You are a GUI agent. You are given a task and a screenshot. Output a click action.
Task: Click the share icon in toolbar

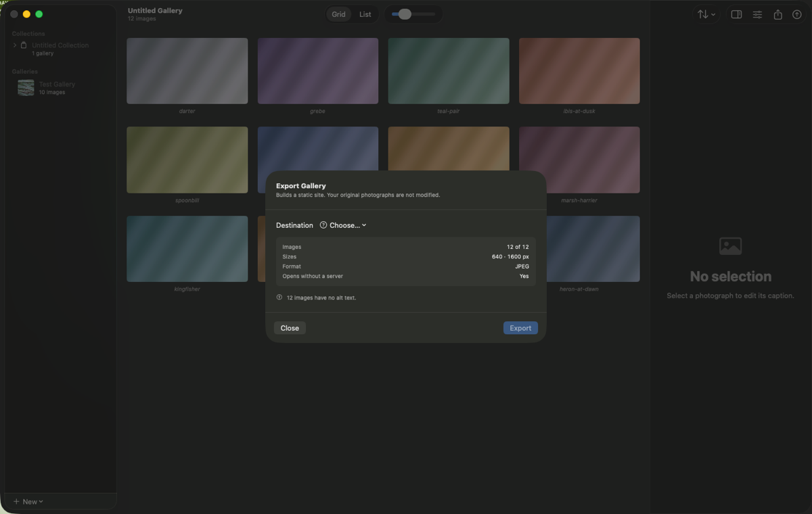[x=777, y=14]
